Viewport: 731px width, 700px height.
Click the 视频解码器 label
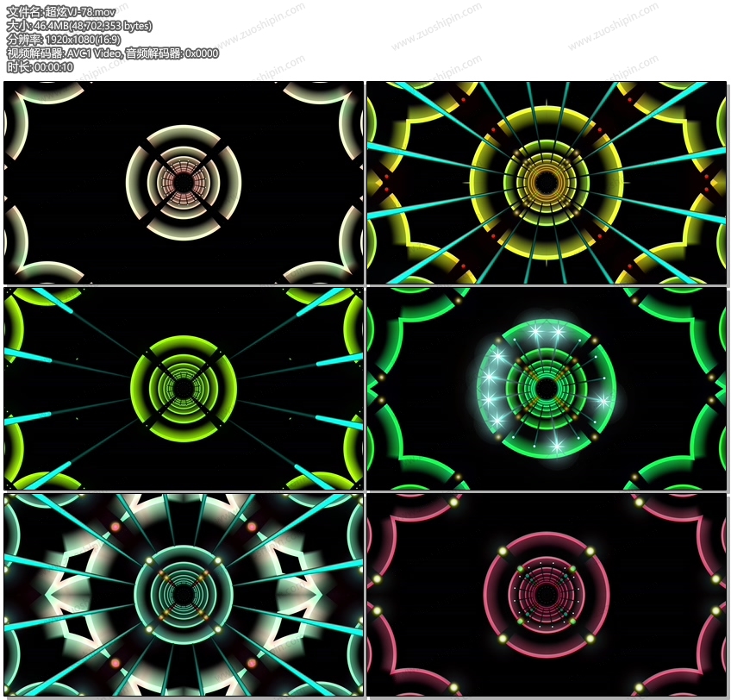[x=33, y=53]
